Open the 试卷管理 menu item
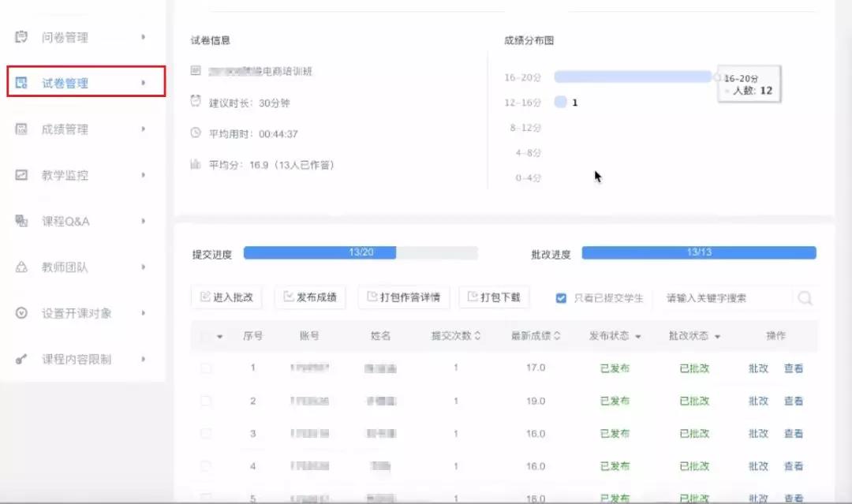This screenshot has width=852, height=504. click(x=86, y=82)
